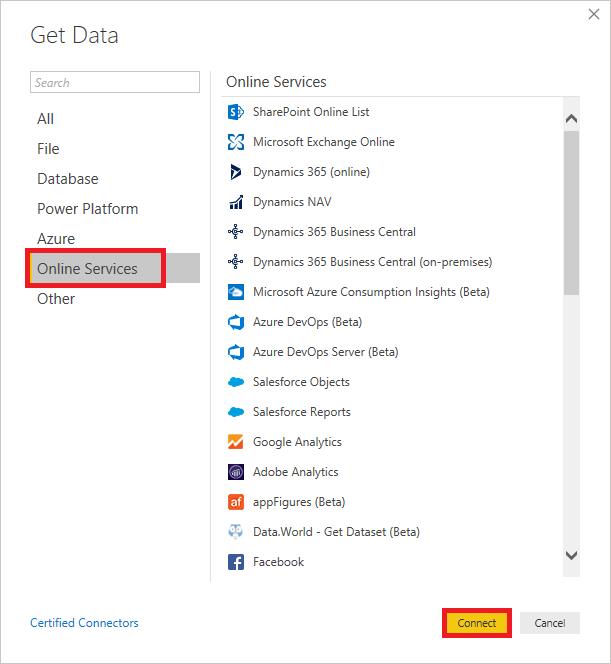Screen dimensions: 611x664
Task: Cancel the Get Data dialog
Action: pyautogui.click(x=550, y=623)
